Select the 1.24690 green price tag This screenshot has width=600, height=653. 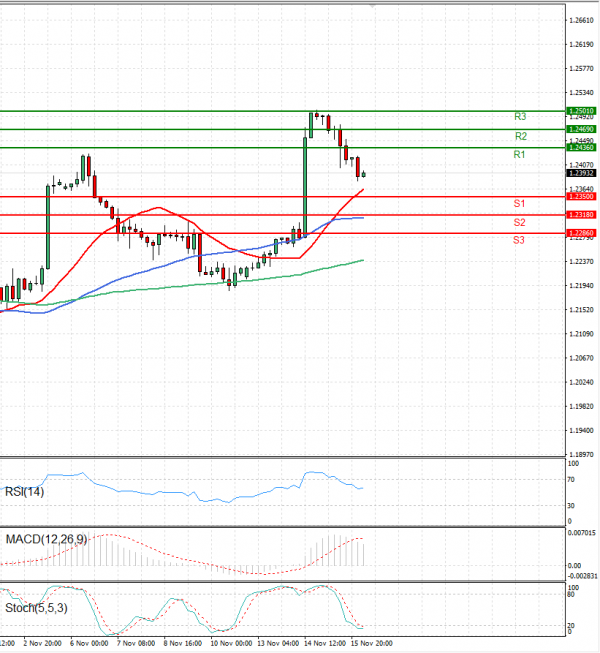[x=581, y=129]
